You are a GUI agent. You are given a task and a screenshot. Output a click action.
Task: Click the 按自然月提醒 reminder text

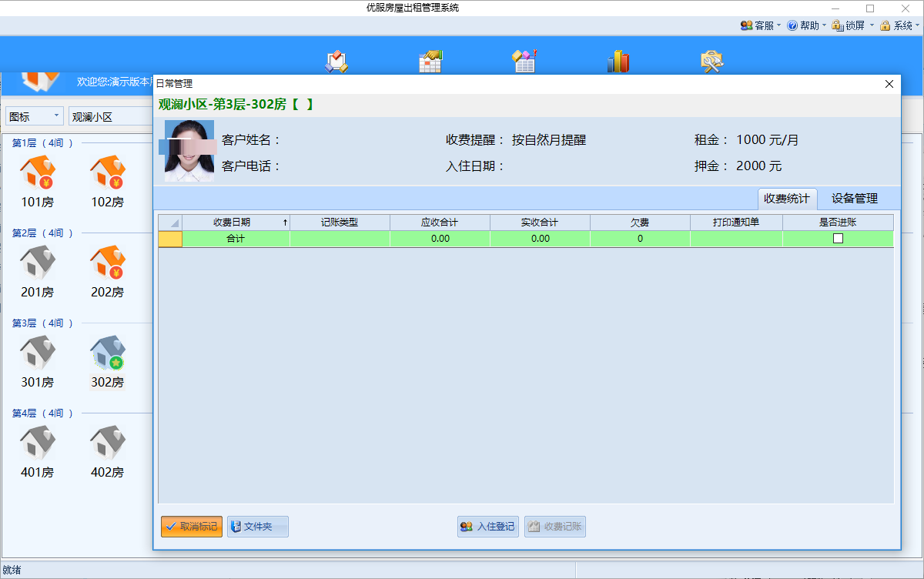[549, 140]
